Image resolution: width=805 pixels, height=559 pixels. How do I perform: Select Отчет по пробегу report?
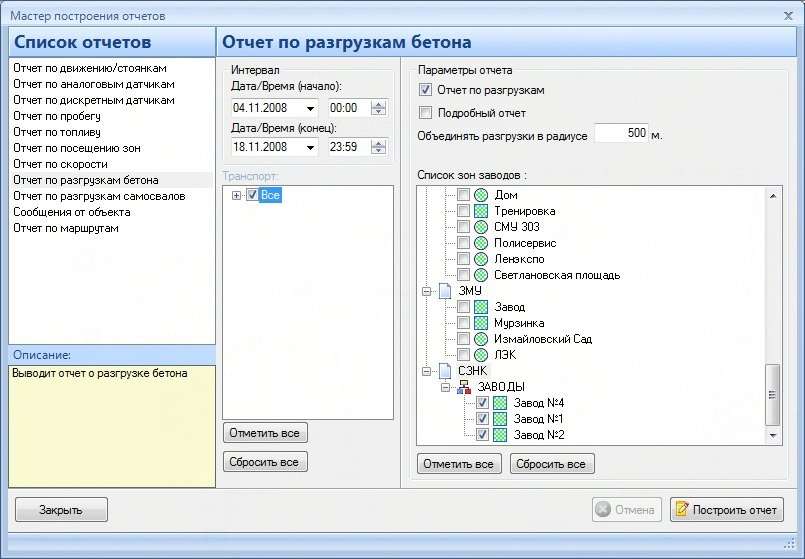point(57,116)
